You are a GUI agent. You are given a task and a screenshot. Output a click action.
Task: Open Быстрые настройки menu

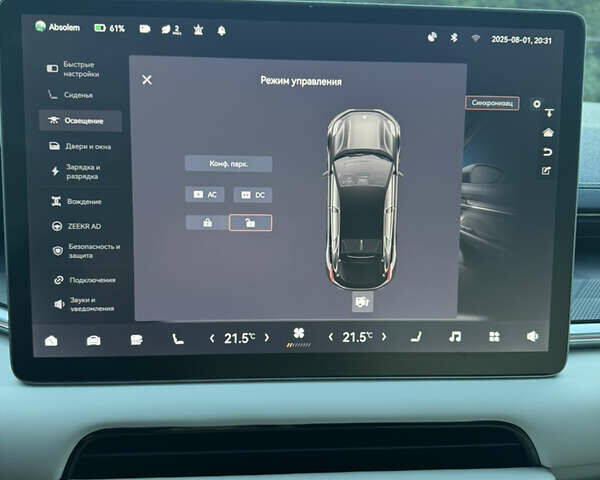pos(80,69)
